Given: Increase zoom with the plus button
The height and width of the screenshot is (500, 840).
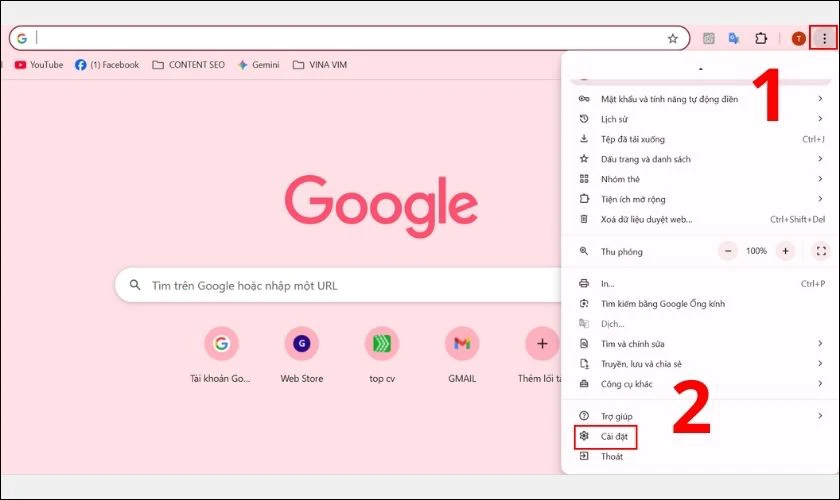Looking at the screenshot, I should [785, 251].
